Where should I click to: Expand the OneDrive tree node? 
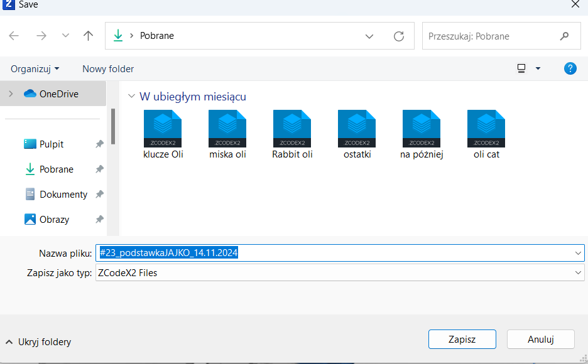pos(11,94)
